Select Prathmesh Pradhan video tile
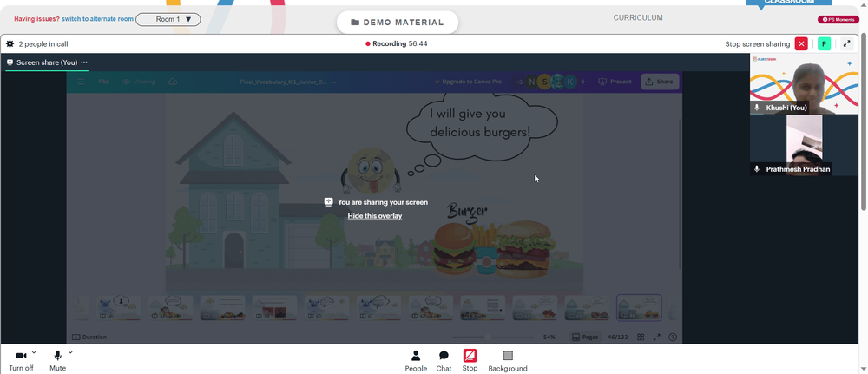The height and width of the screenshot is (374, 868). click(x=805, y=145)
